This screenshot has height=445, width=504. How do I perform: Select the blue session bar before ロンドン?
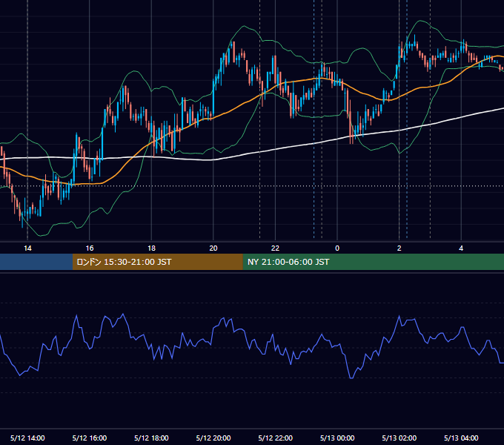tap(36, 262)
